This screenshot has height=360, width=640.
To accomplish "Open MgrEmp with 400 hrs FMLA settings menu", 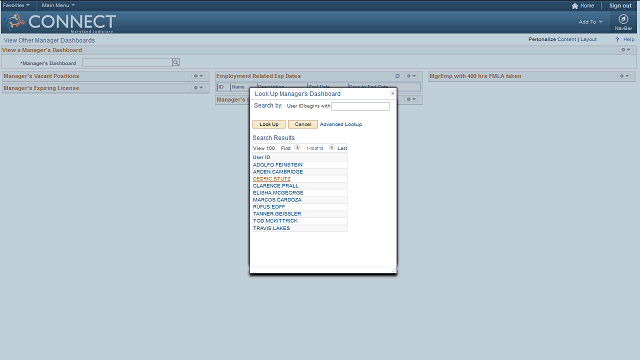I will (x=624, y=76).
